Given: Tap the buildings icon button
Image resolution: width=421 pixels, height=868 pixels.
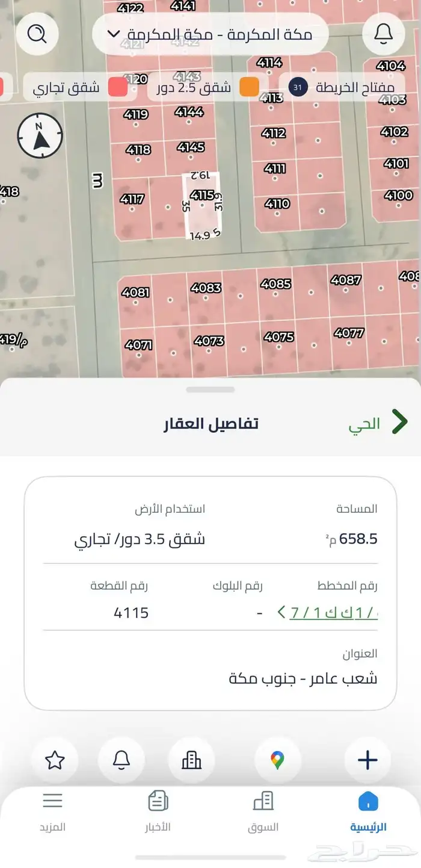Looking at the screenshot, I should 191,760.
